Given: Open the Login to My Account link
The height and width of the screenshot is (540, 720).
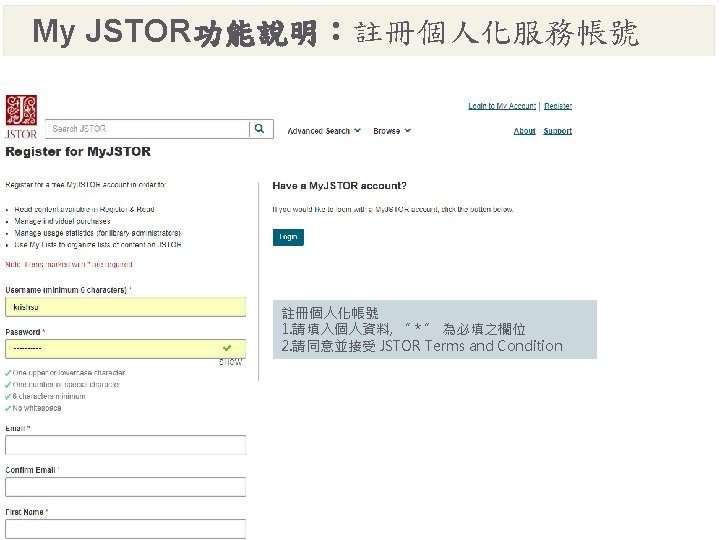Looking at the screenshot, I should 502,106.
